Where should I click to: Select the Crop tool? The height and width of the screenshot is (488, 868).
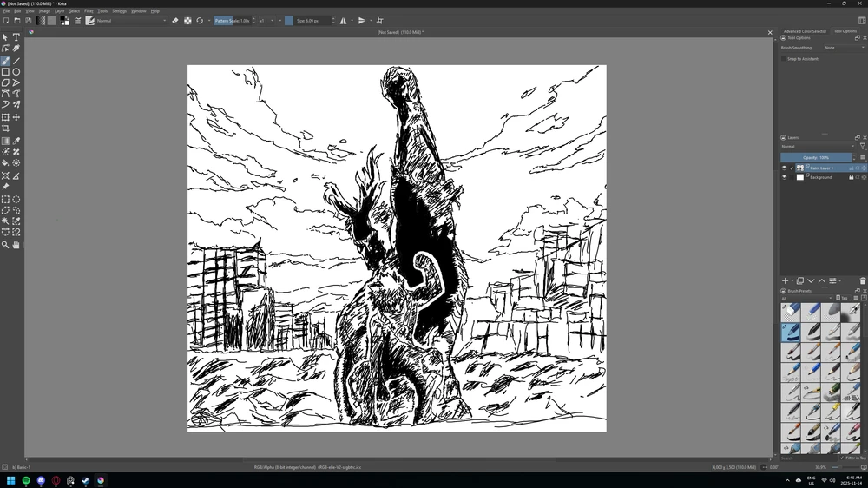coord(5,129)
